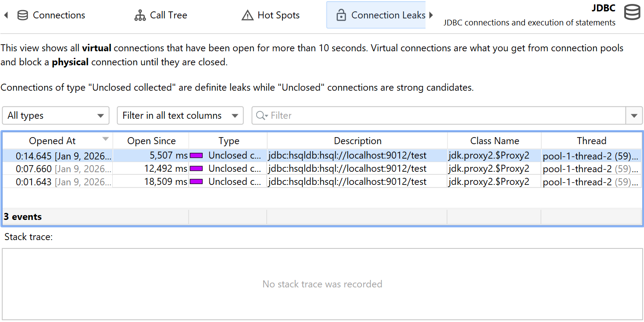Image resolution: width=644 pixels, height=322 pixels.
Task: Open the Filter in all text columns dropdown
Action: (180, 116)
